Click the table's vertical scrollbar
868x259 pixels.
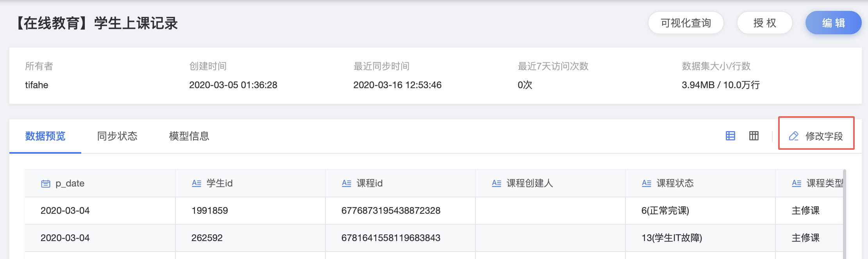coord(845,214)
